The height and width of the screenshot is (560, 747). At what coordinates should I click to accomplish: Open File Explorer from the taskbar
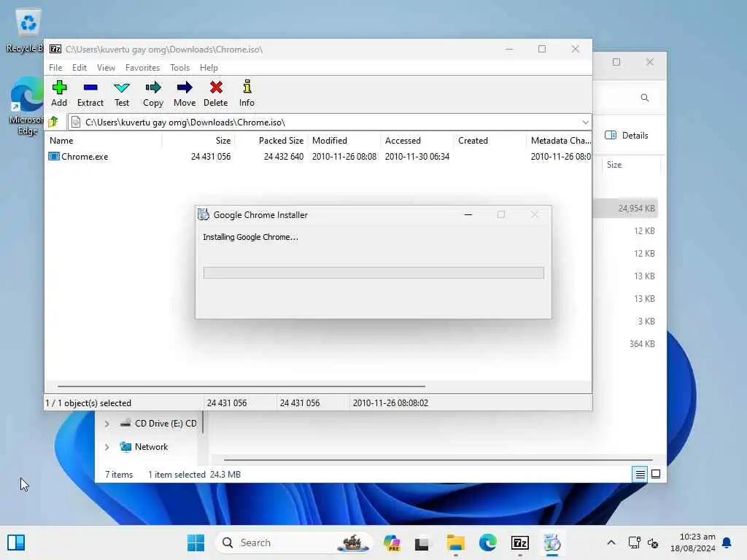[x=455, y=542]
